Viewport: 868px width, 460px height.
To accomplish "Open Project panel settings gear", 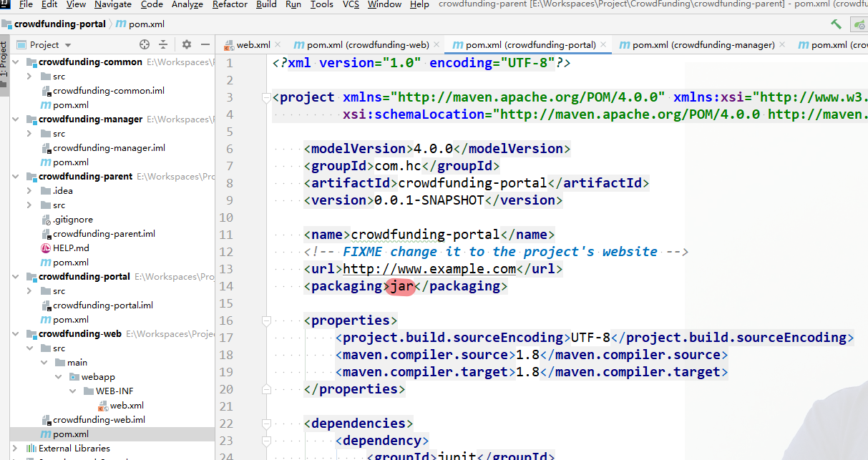I will [x=187, y=44].
